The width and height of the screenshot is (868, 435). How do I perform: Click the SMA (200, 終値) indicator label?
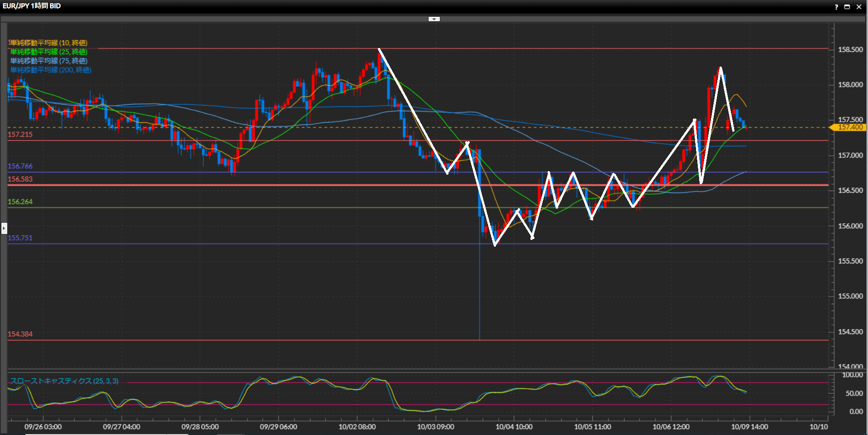click(x=51, y=70)
